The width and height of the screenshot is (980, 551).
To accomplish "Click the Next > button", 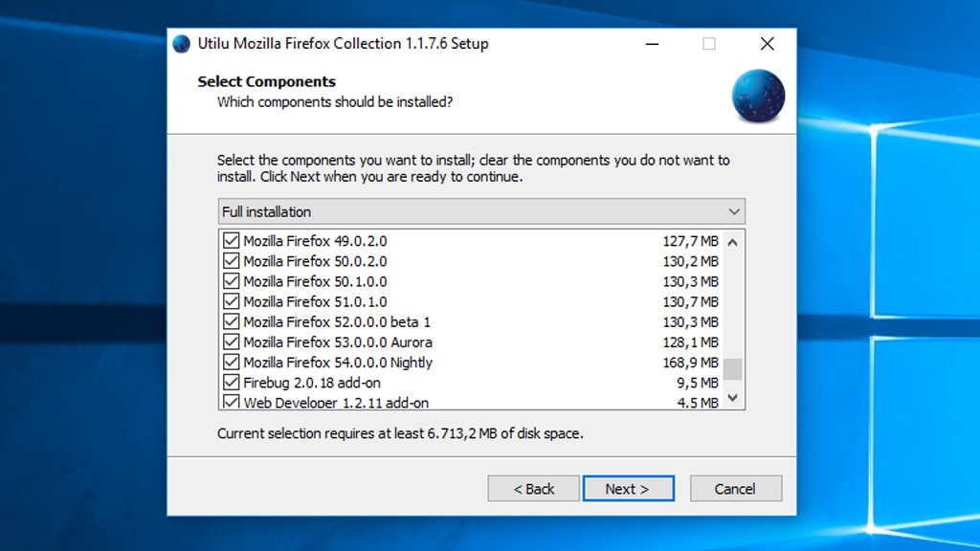I will 628,489.
